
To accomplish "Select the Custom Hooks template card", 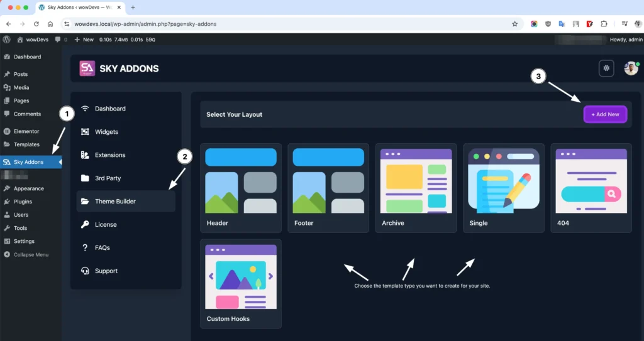I will 241,284.
